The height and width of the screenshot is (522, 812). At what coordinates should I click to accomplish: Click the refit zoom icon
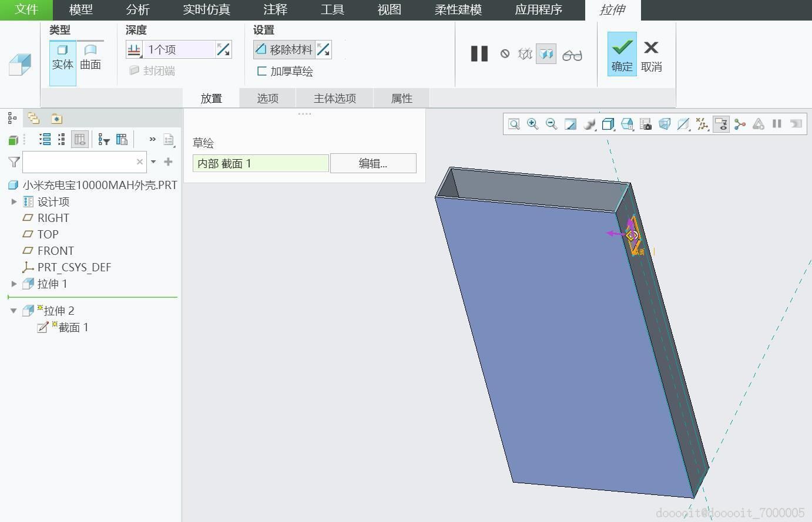(514, 124)
